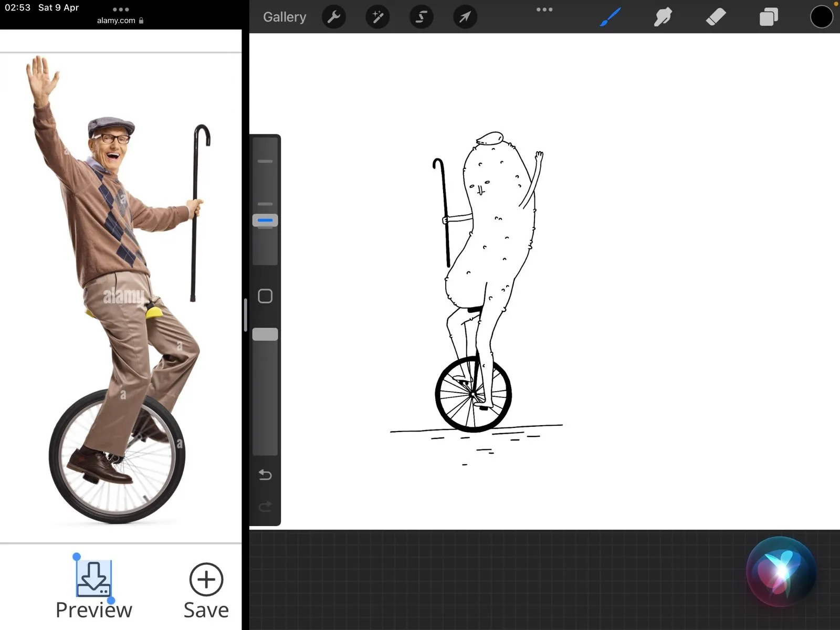Activate the Transform arrow tool

pyautogui.click(x=465, y=17)
